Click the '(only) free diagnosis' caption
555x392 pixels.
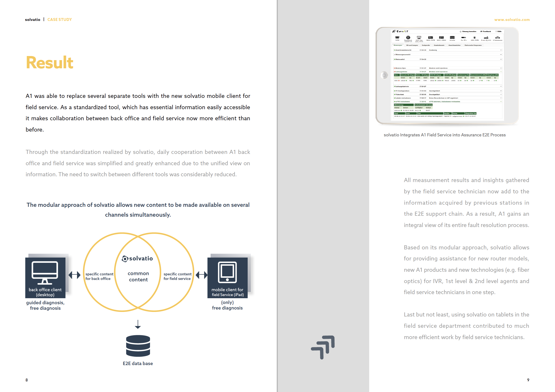(x=227, y=305)
